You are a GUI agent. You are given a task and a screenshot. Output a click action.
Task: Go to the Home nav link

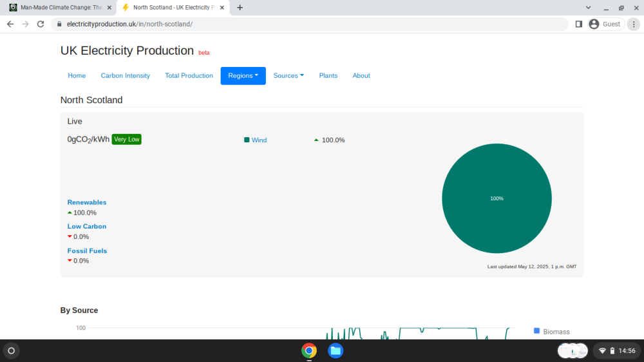[77, 75]
